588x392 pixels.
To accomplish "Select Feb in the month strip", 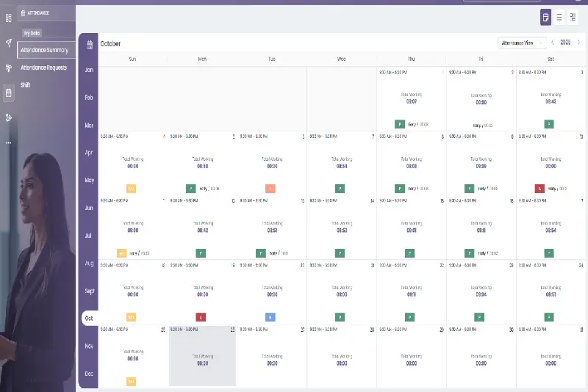I will [89, 98].
